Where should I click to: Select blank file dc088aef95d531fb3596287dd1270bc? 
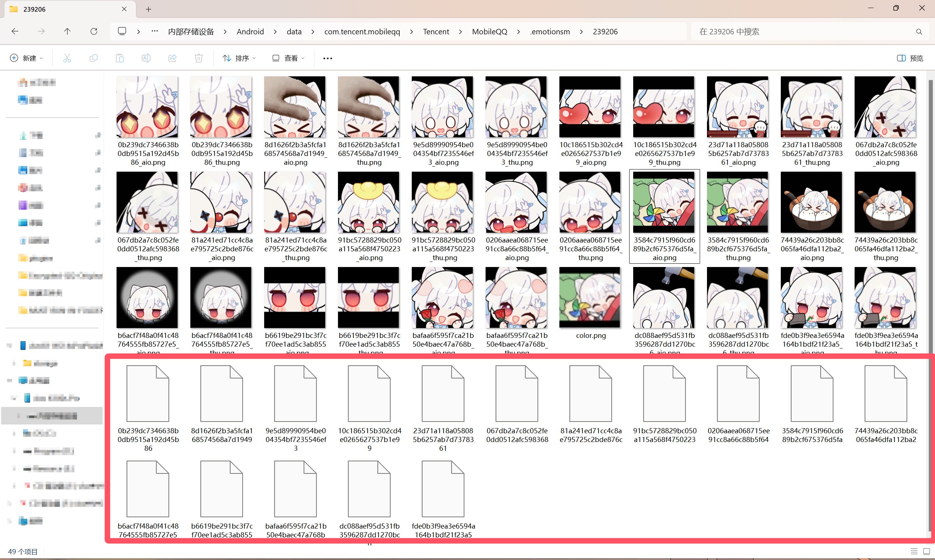pos(369,499)
